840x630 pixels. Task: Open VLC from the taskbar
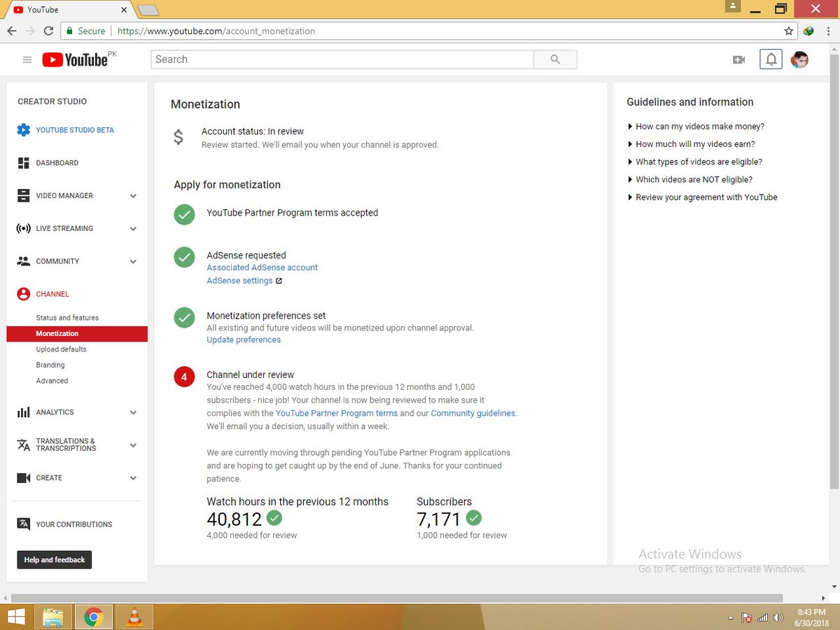(x=134, y=617)
